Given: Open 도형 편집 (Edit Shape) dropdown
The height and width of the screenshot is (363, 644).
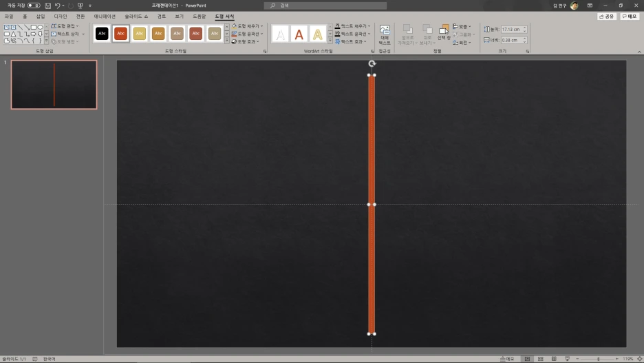Looking at the screenshot, I should [65, 26].
